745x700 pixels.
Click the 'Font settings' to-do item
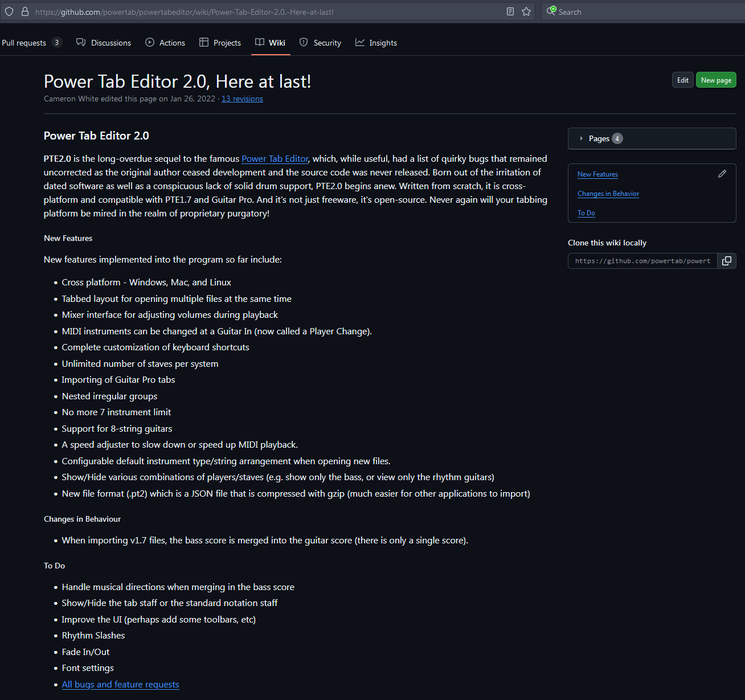coord(88,668)
